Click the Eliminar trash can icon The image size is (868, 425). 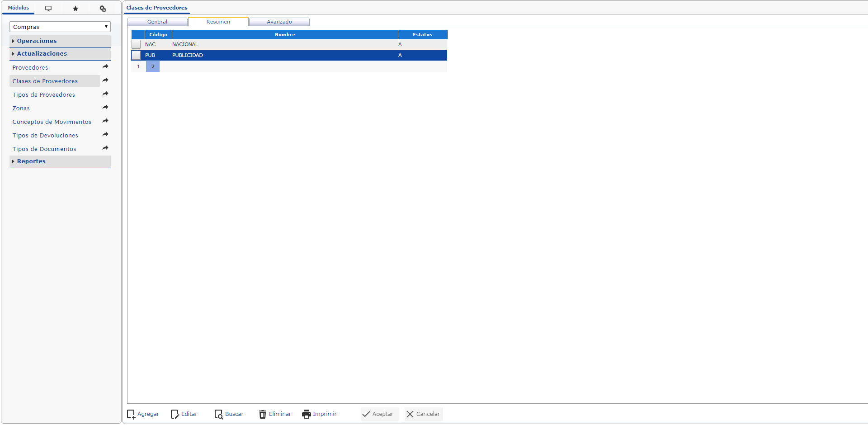[263, 414]
